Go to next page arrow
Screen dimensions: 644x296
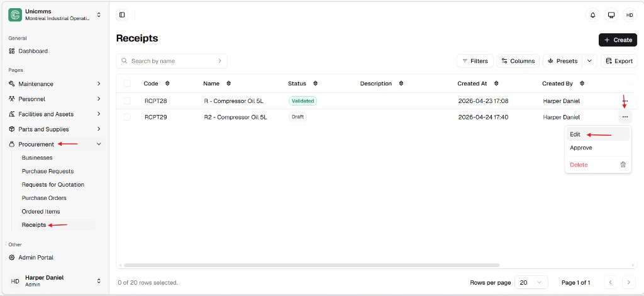pos(628,282)
